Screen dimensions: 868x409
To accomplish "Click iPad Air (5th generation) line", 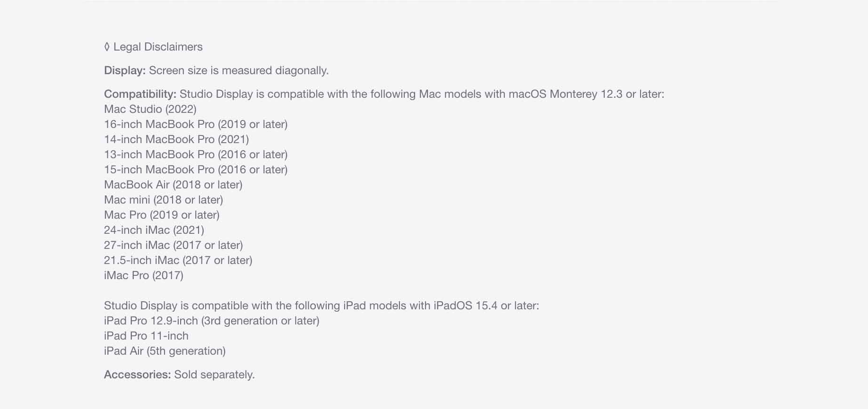I will 165,351.
